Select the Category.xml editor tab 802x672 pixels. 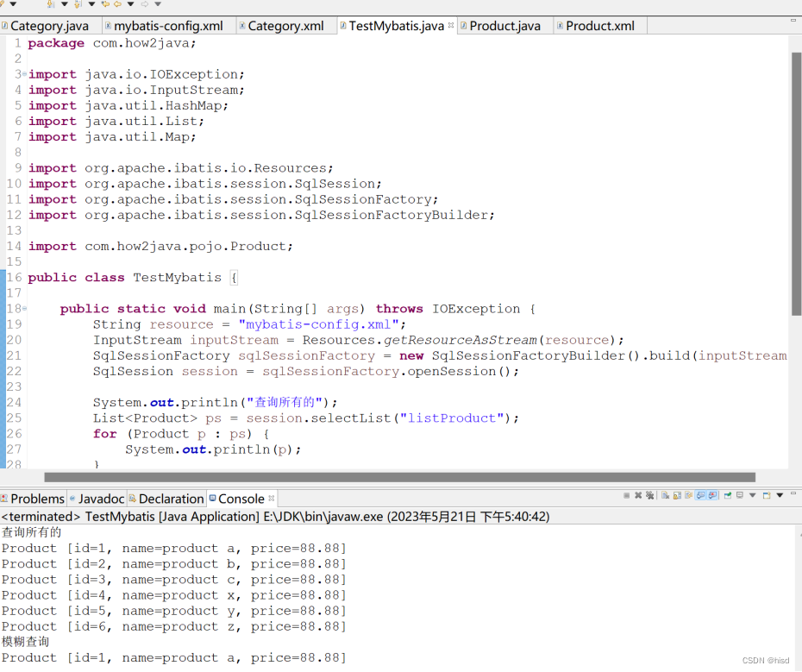pos(286,26)
